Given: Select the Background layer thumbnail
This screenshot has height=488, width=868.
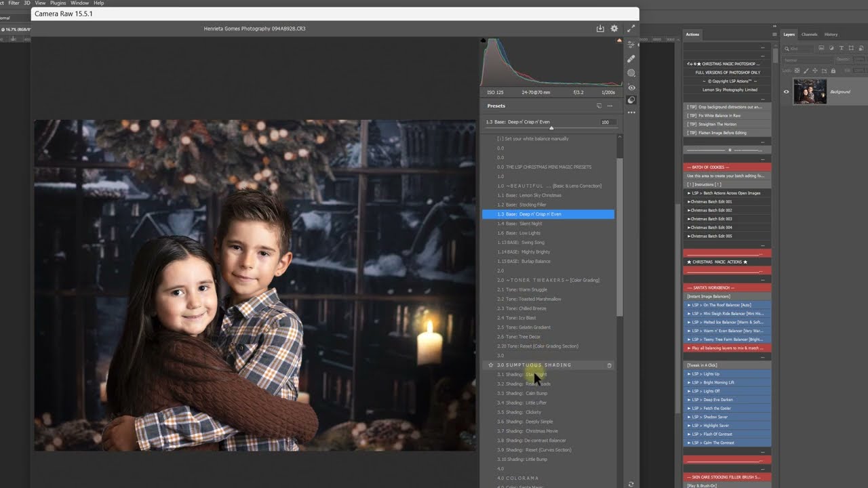Looking at the screenshot, I should click(x=810, y=91).
